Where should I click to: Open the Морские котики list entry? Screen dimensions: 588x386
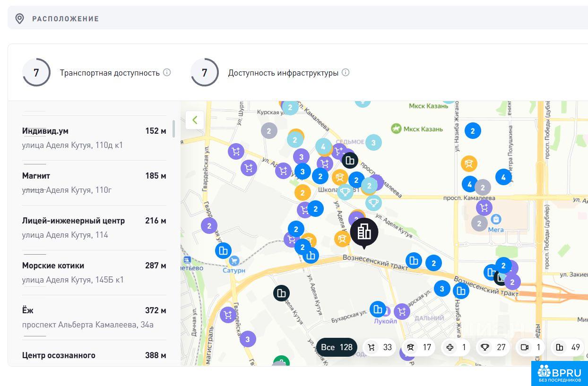pos(94,273)
